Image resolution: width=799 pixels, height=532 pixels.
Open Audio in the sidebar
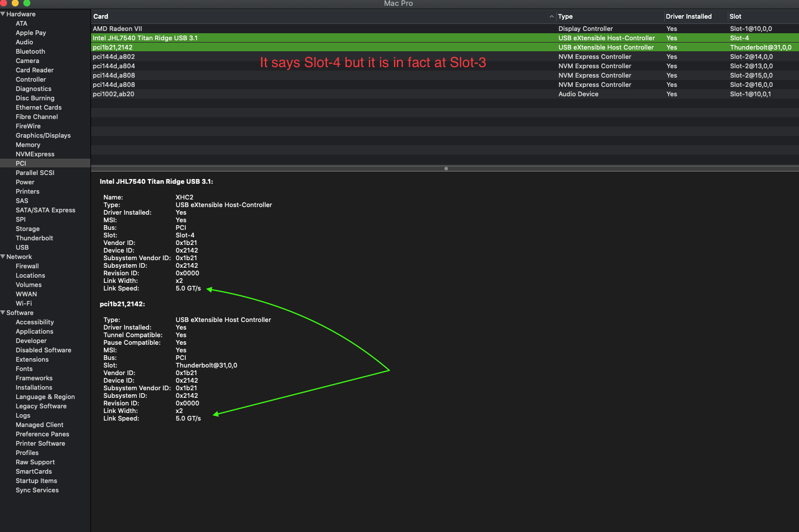[x=25, y=42]
